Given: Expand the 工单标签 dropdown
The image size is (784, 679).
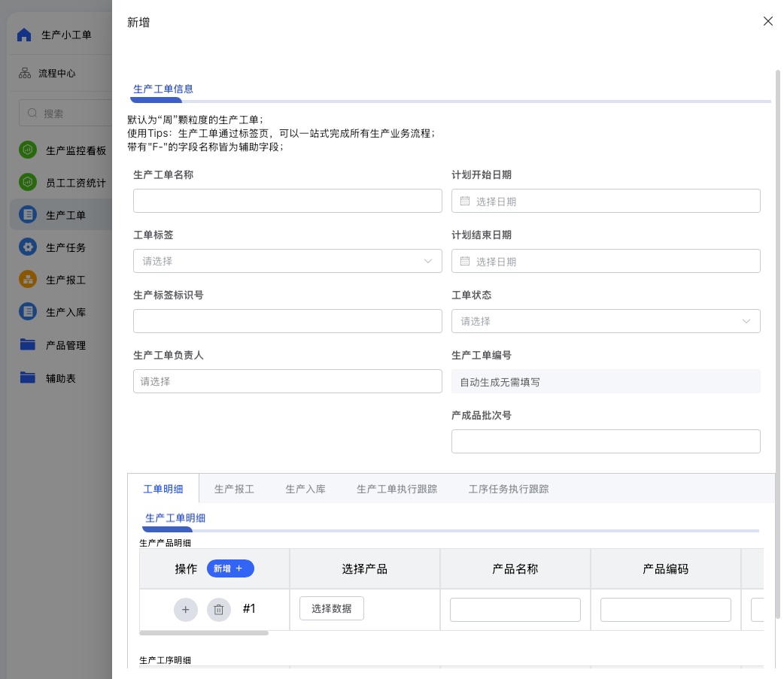Looking at the screenshot, I should pos(287,261).
